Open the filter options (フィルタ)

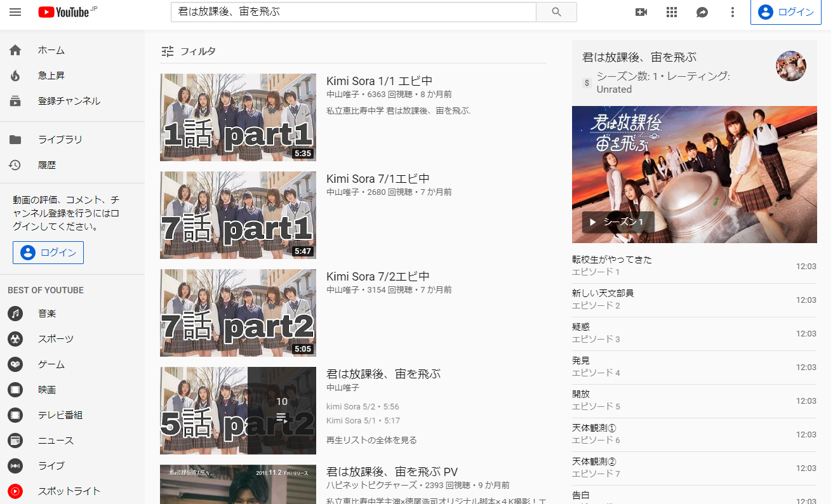pos(189,51)
